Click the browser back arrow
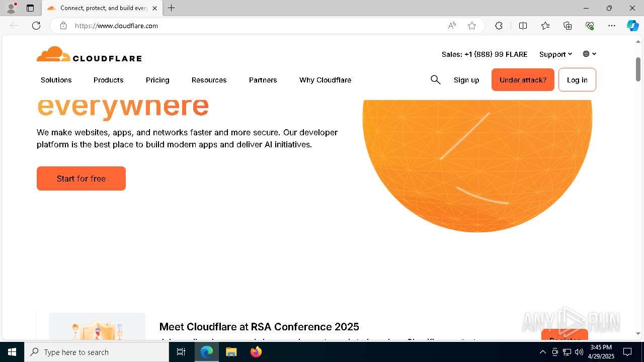This screenshot has height=362, width=644. pos(14,26)
